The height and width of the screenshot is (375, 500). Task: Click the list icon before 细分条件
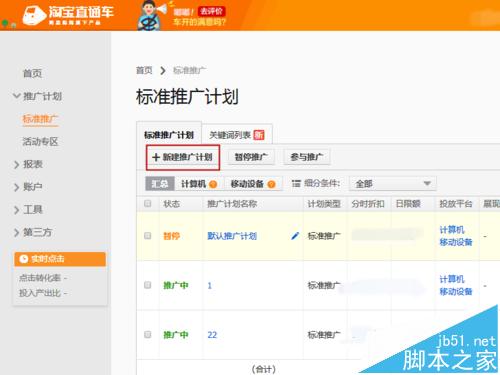coord(296,183)
